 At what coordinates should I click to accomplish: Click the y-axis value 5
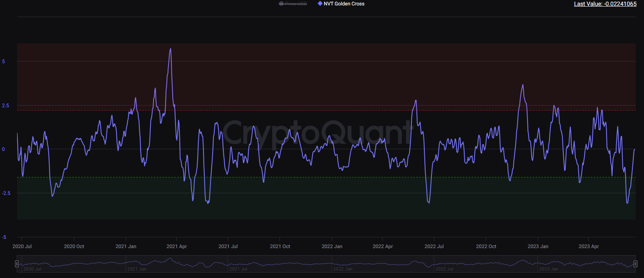4,61
